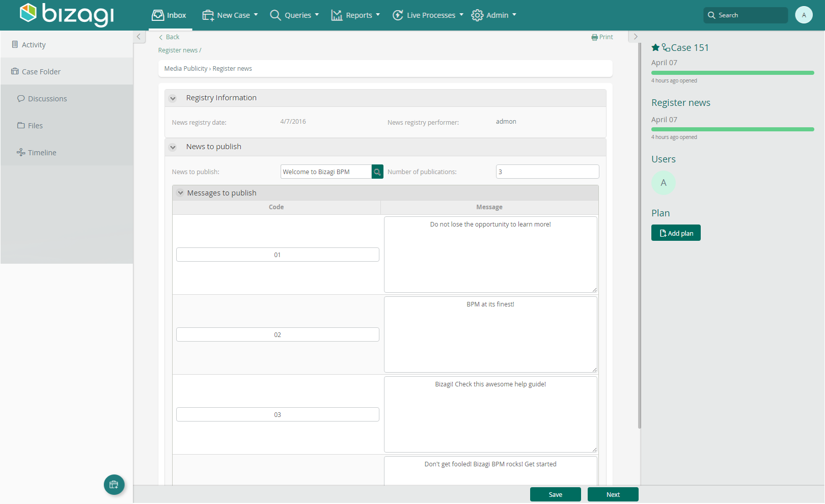
Task: Open the Activity sidebar item
Action: [67, 44]
